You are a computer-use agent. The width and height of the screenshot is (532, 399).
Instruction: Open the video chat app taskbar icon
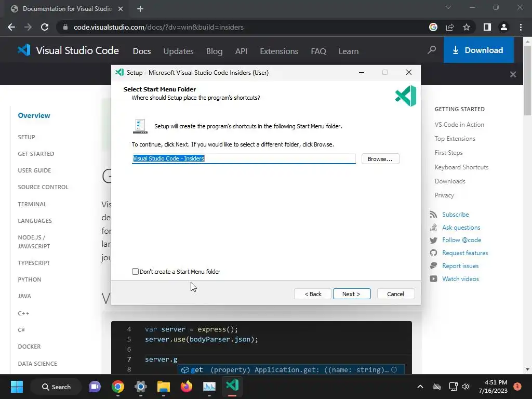click(95, 387)
